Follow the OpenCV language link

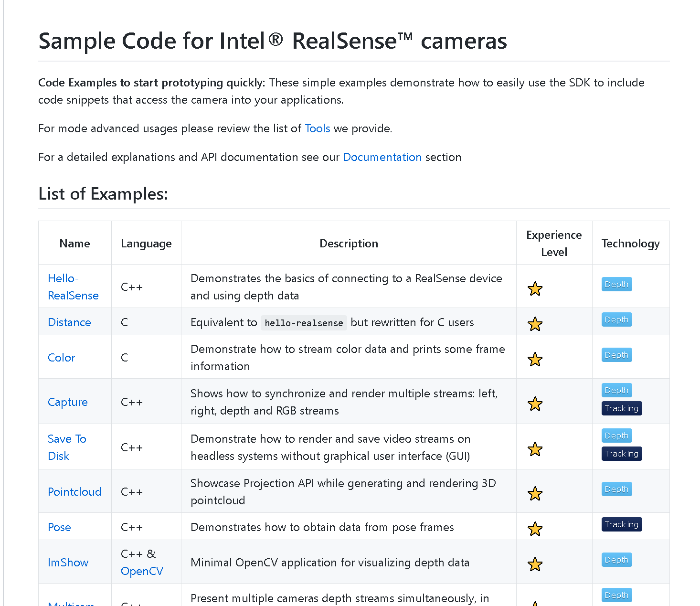142,571
